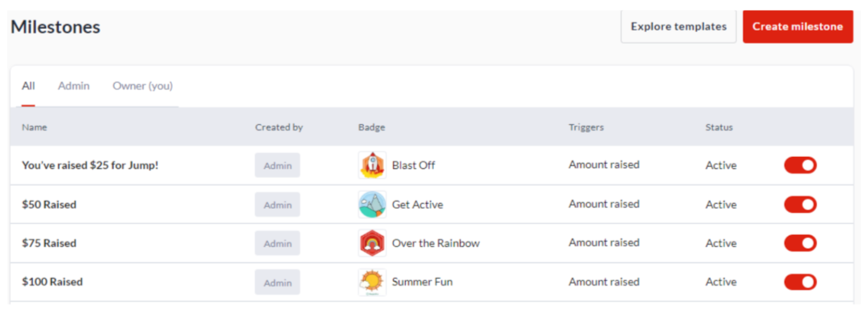868x314 pixels.
Task: Select the $75 Raised milestone name
Action: point(49,243)
